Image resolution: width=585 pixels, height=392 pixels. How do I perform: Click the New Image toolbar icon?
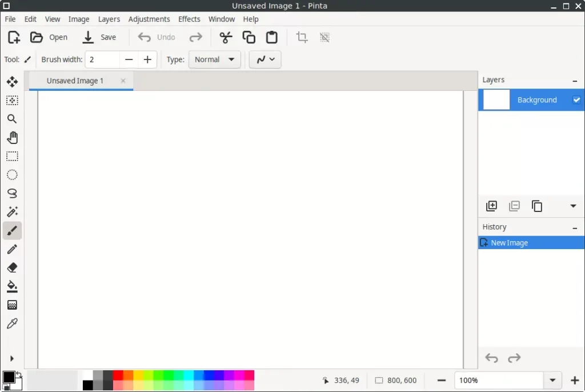click(14, 37)
